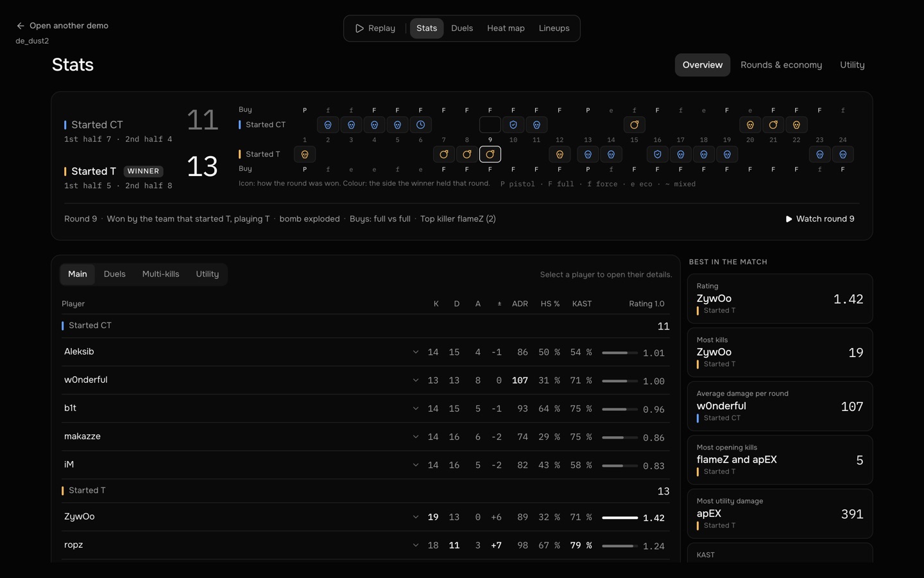924x578 pixels.
Task: Click Aleksib's rating bar
Action: point(620,353)
